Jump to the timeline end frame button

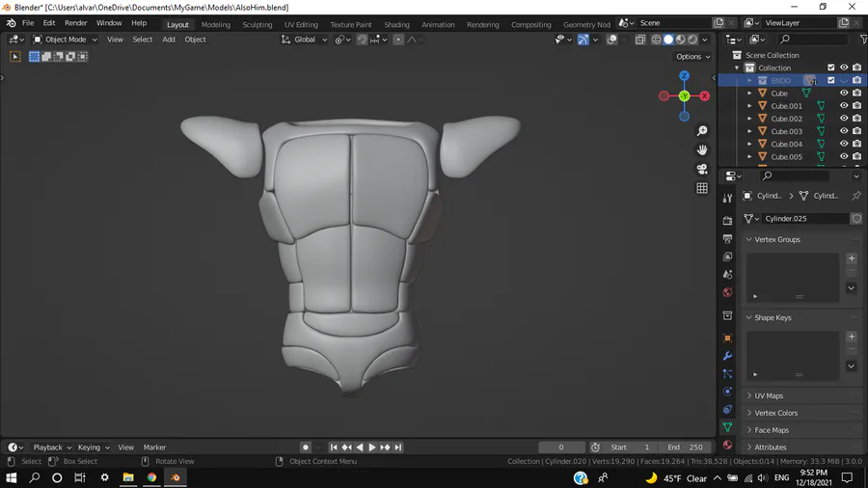tap(397, 447)
